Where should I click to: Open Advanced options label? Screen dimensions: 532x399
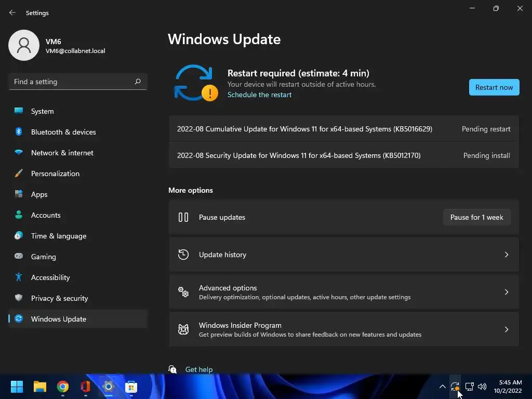(228, 288)
